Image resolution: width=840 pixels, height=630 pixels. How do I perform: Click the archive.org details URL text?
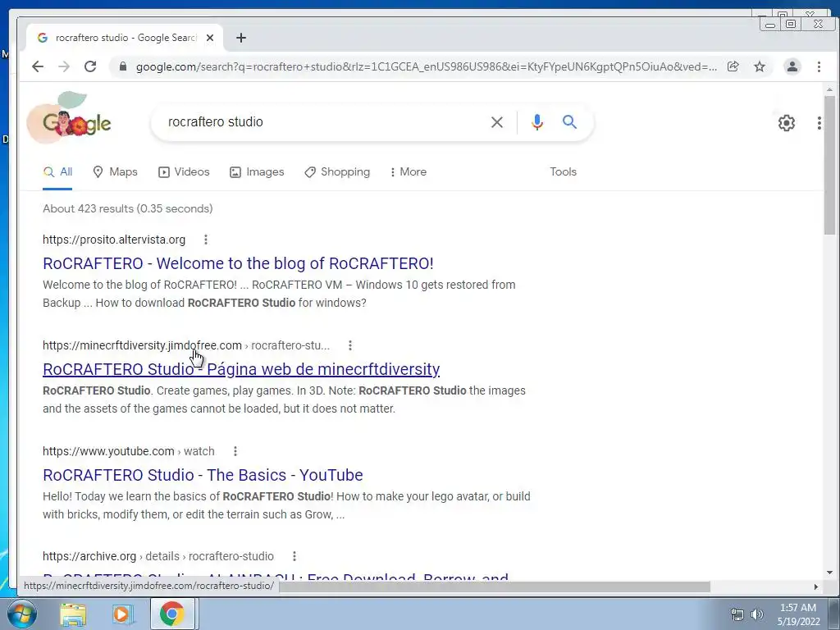pyautogui.click(x=158, y=556)
